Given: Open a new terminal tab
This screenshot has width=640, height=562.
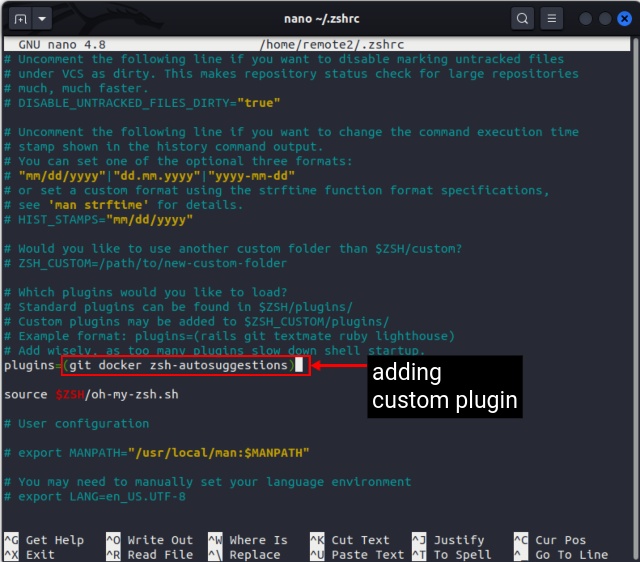Looking at the screenshot, I should pyautogui.click(x=18, y=18).
